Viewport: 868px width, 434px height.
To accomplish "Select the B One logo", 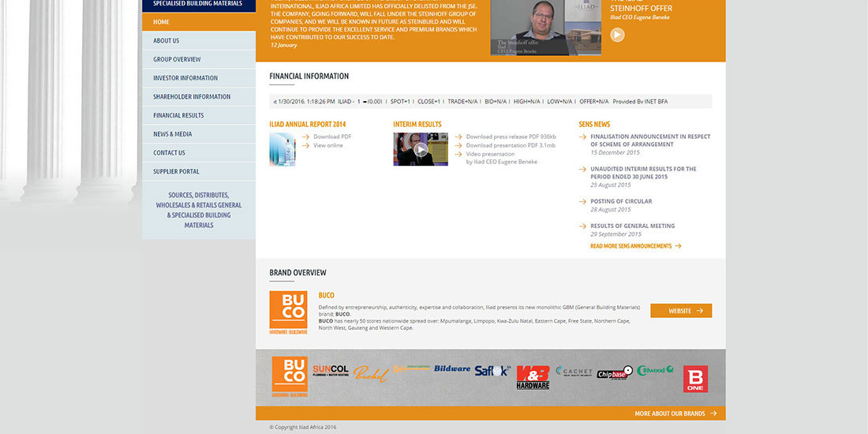I will click(x=695, y=379).
